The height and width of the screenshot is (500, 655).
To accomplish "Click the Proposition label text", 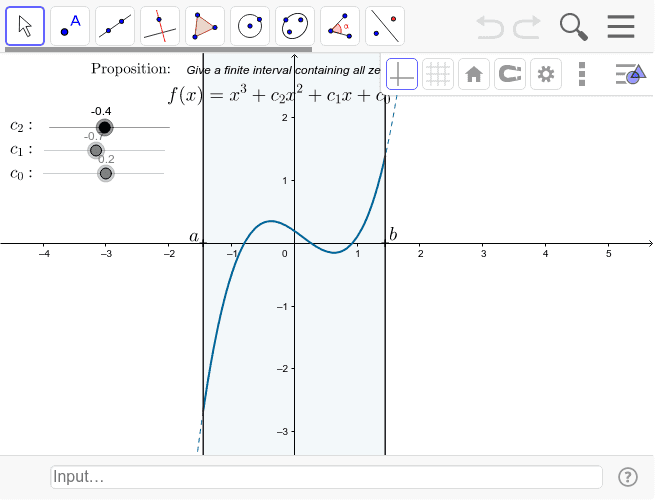I will point(131,69).
